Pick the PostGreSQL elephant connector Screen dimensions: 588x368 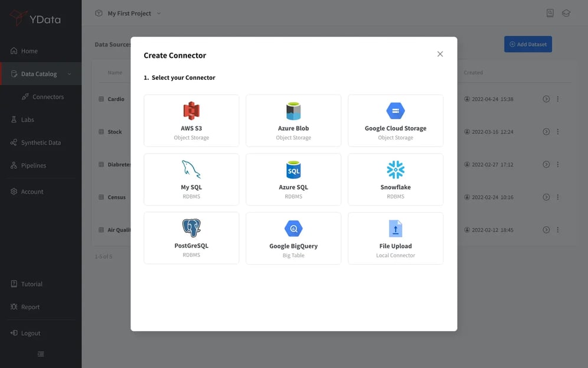(x=191, y=238)
